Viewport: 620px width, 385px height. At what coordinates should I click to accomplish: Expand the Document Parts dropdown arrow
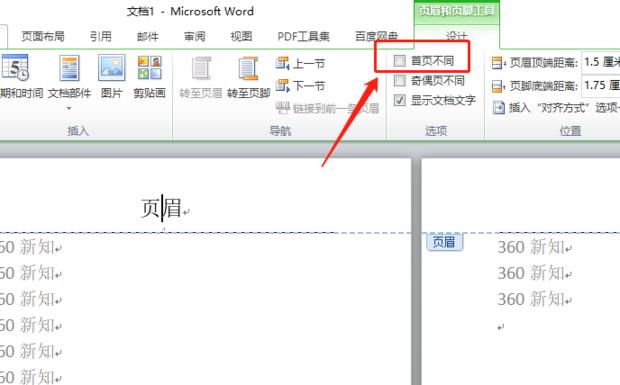pos(69,108)
